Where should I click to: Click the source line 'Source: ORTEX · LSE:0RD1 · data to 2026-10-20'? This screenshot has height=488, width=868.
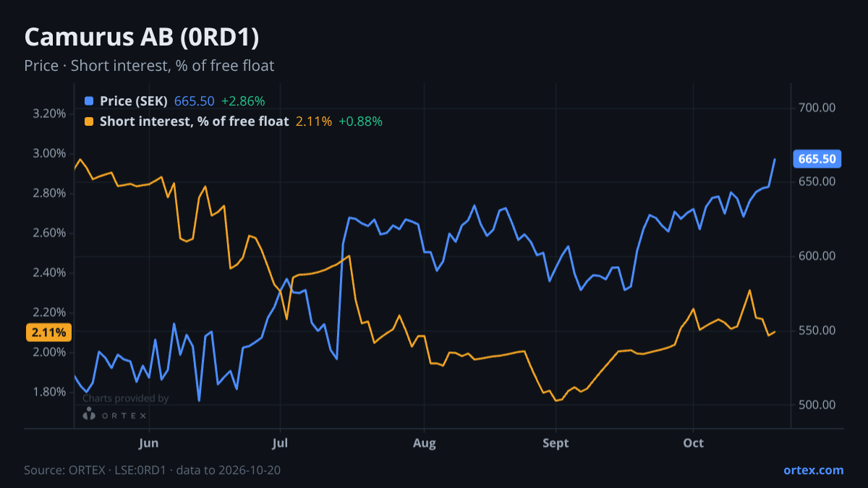click(152, 470)
